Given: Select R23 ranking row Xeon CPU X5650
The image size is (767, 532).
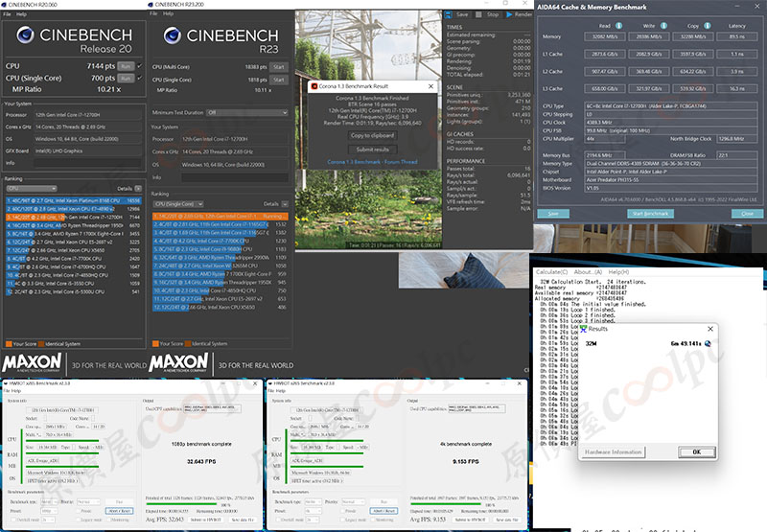Looking at the screenshot, I should coord(221,308).
